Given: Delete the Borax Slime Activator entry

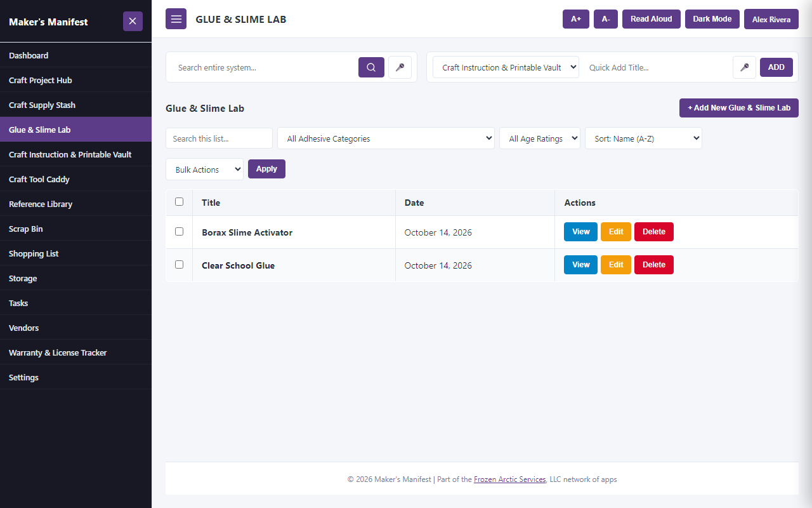Looking at the screenshot, I should (x=654, y=232).
